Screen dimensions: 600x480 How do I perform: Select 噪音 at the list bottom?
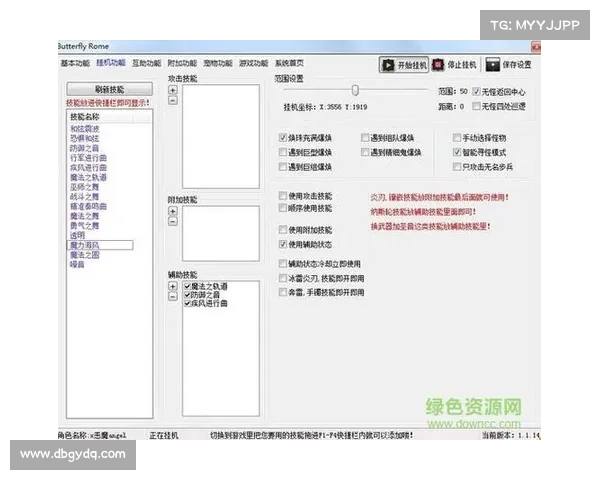coord(77,264)
